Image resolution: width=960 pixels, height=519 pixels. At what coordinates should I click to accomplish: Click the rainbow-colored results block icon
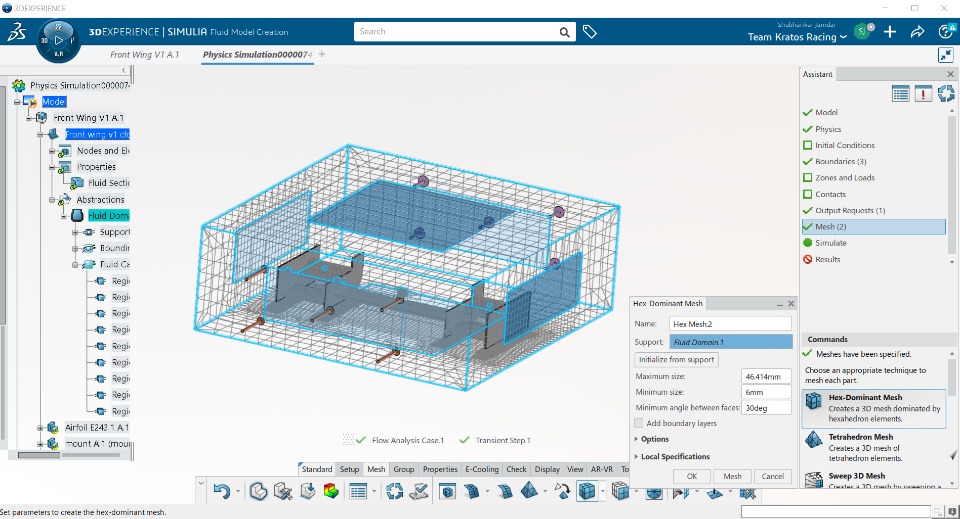pyautogui.click(x=331, y=491)
